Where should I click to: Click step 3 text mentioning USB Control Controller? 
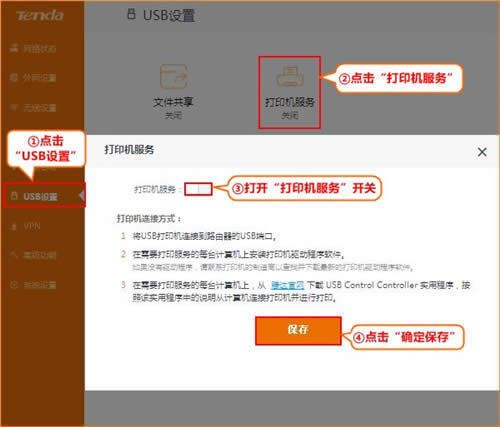[x=301, y=291]
